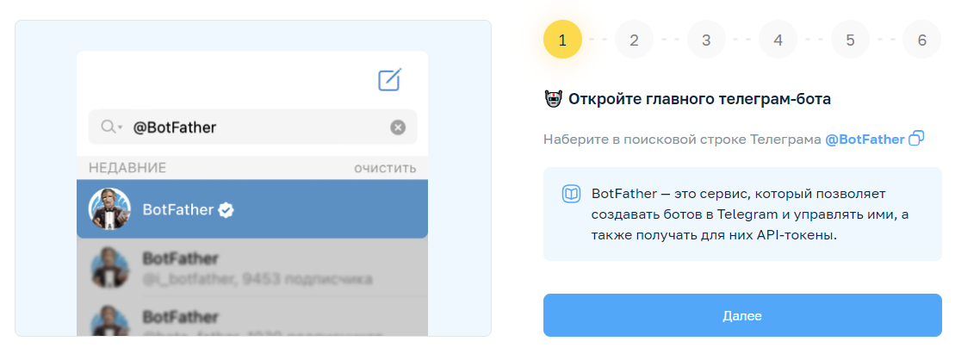Click the book info icon
The width and height of the screenshot is (980, 360).
click(x=571, y=194)
